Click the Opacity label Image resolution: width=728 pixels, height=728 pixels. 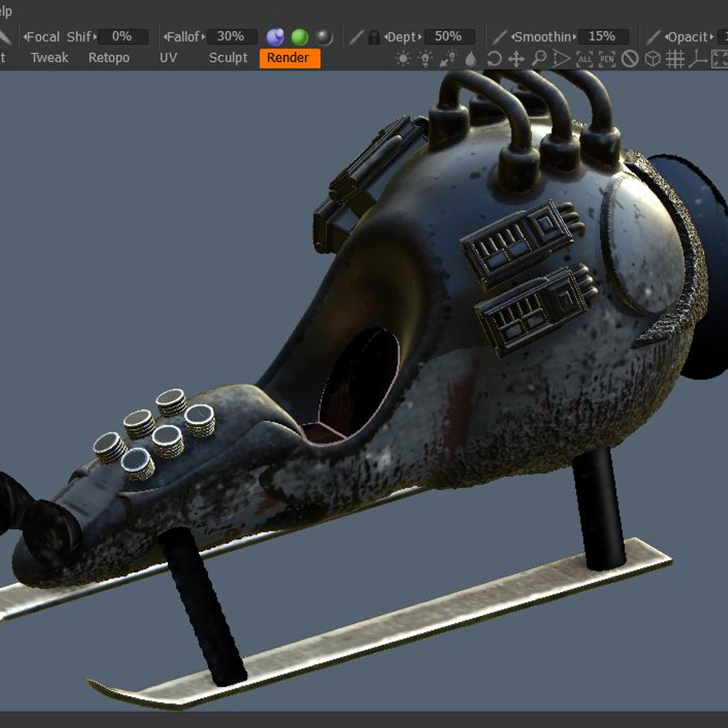tap(688, 37)
